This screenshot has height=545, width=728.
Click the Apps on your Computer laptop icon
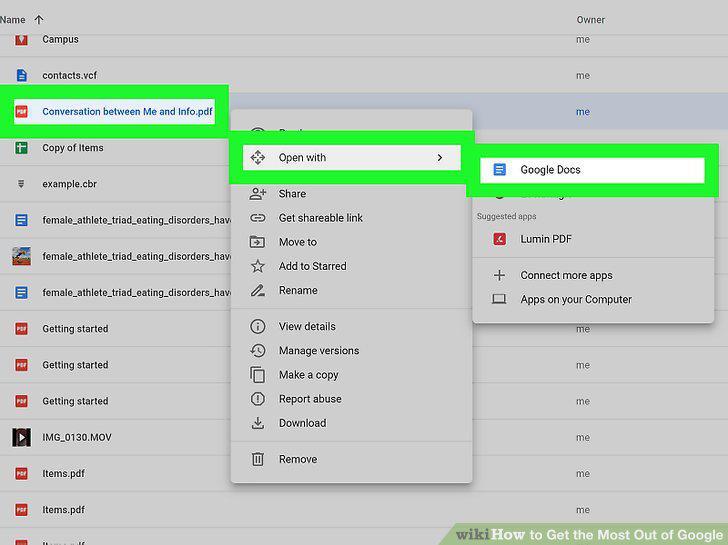coord(499,299)
